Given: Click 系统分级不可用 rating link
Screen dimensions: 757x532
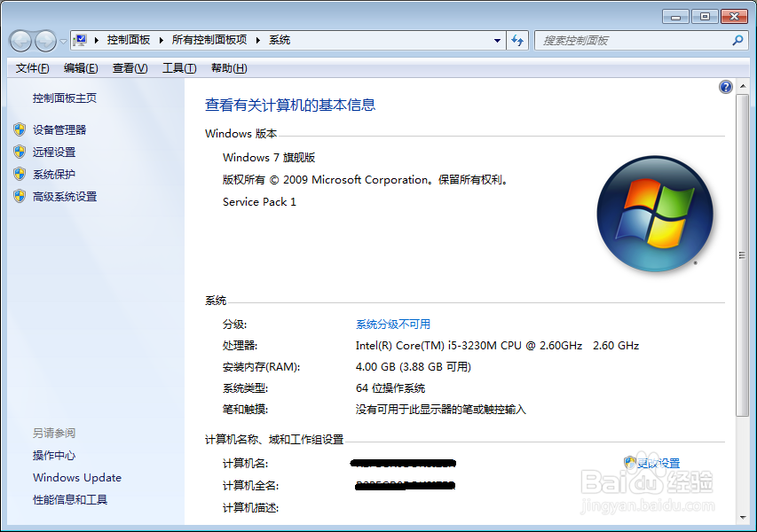Looking at the screenshot, I should [393, 325].
